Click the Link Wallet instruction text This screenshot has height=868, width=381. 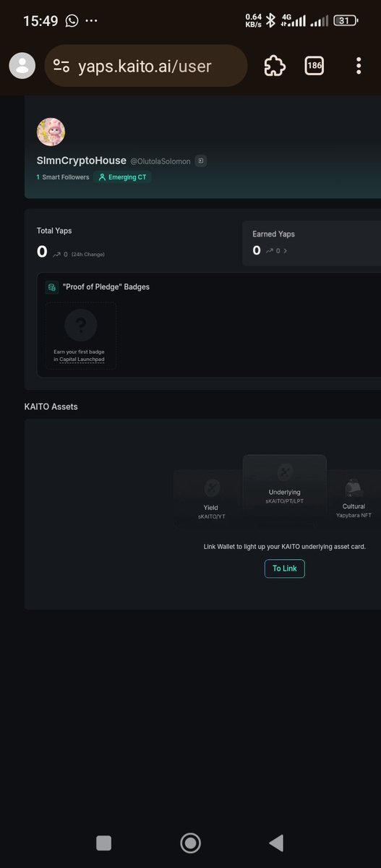click(285, 547)
